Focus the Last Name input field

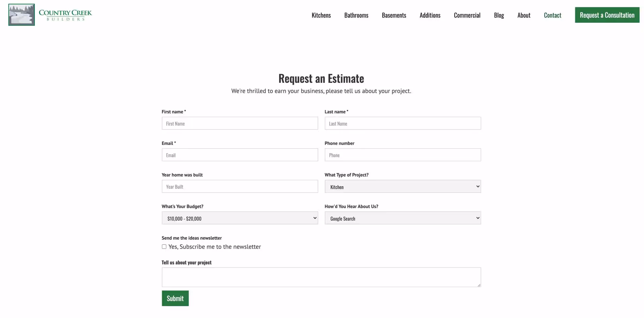(402, 123)
